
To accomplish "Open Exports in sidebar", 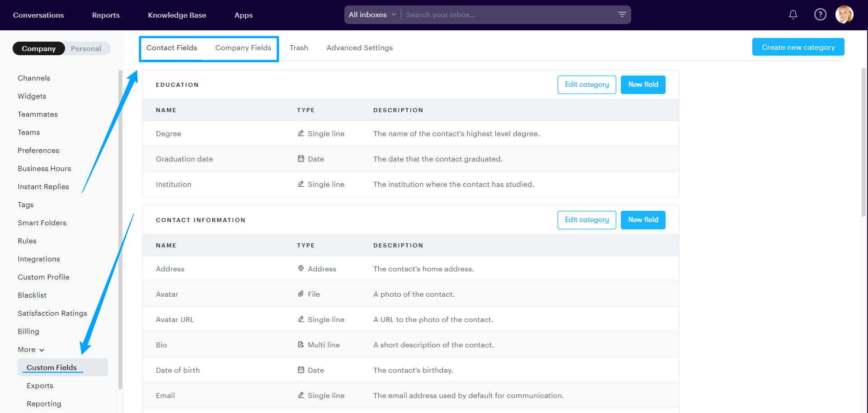I will click(40, 385).
